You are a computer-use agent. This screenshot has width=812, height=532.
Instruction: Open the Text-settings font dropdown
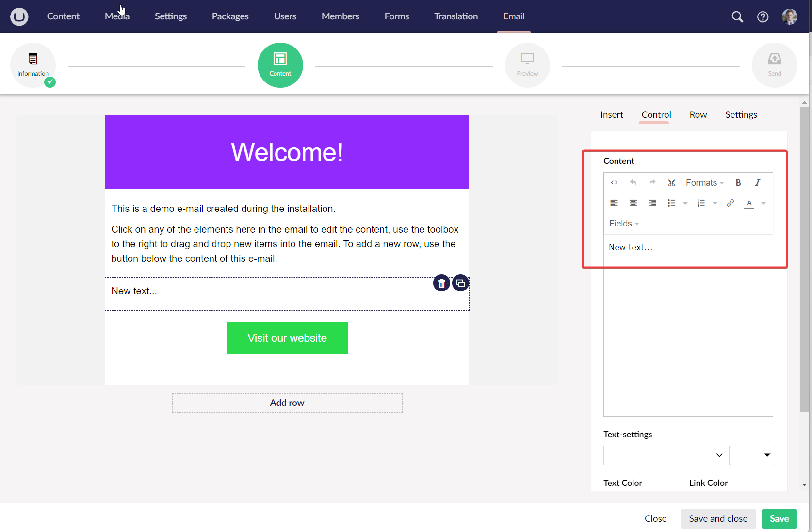pos(666,455)
